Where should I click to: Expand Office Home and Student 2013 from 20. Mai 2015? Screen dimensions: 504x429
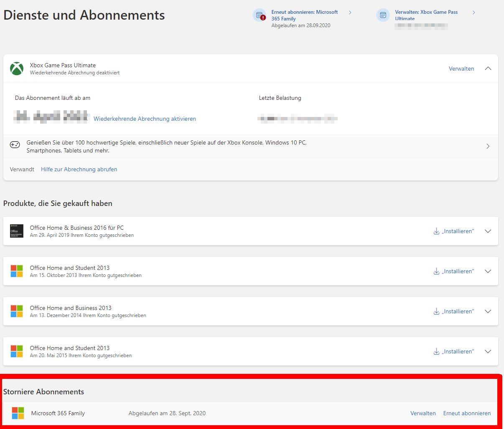[488, 351]
